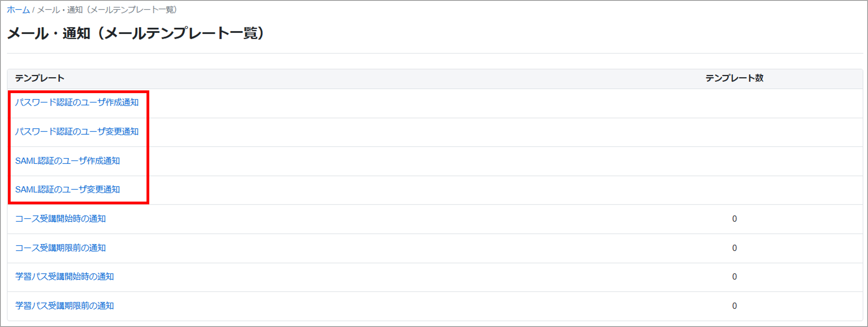Click empty count cell in SAML認証のユーザ作成通知 row
The width and height of the screenshot is (868, 327).
(x=734, y=161)
